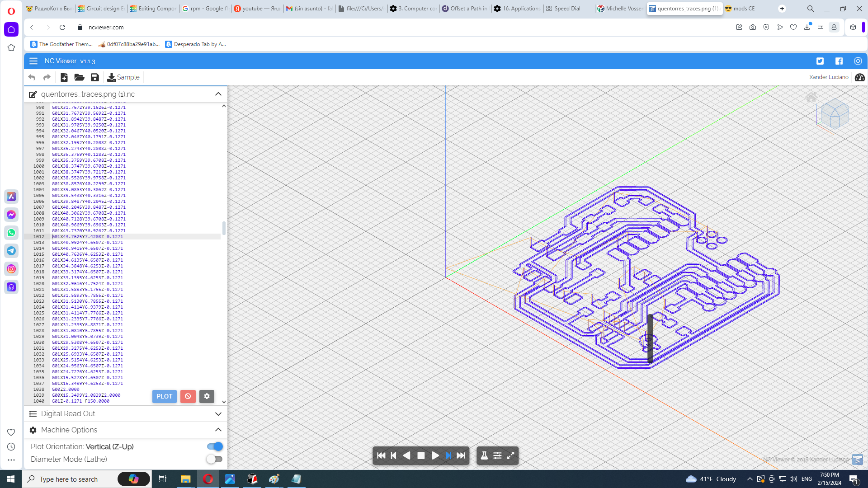Switch to the Speed Dial browser tab
The height and width of the screenshot is (488, 868).
click(x=568, y=9)
